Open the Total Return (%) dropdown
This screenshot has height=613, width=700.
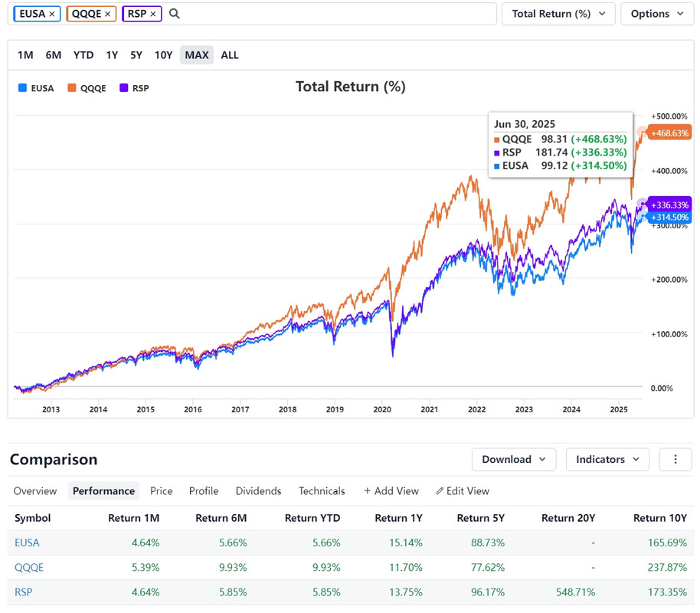click(x=558, y=14)
